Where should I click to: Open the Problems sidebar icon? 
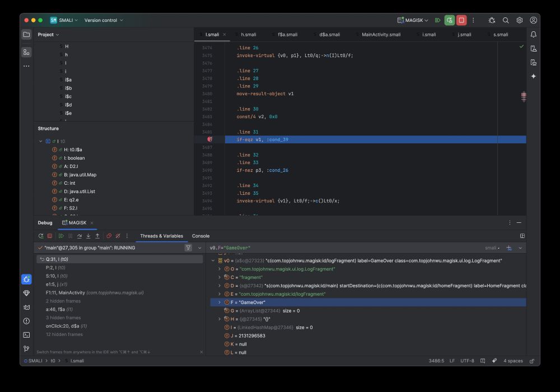tap(26, 321)
